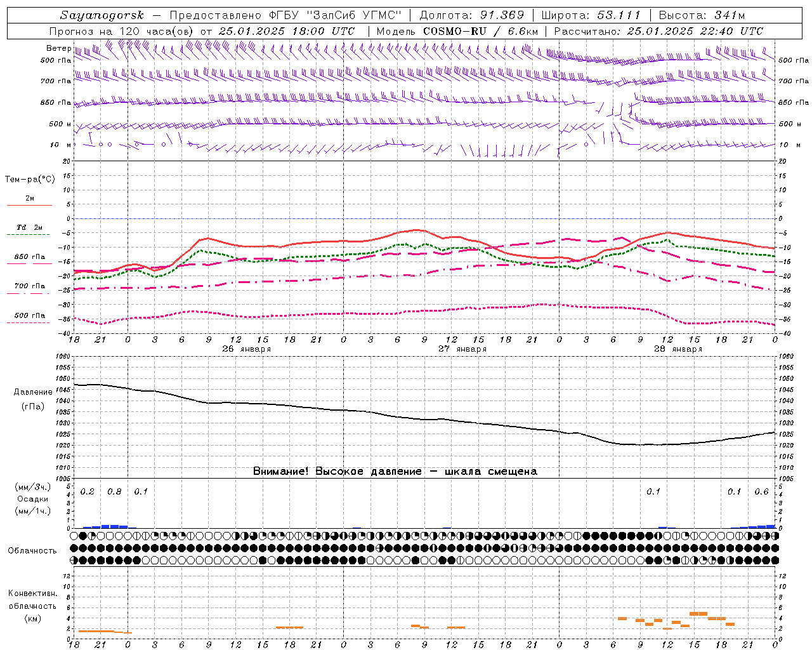This screenshot has height=650, width=812.
Task: Click the precipitation value "0.6"
Action: 761,492
